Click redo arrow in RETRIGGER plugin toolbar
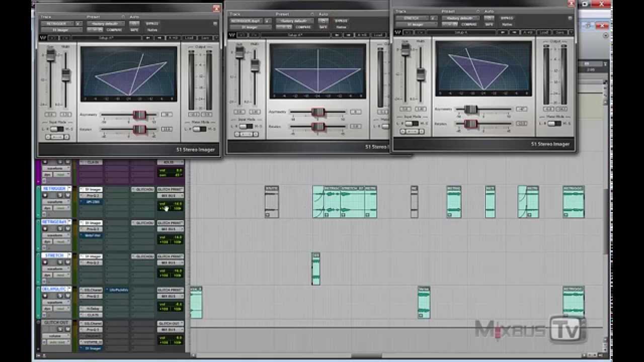The height and width of the screenshot is (362, 644). tap(65, 38)
